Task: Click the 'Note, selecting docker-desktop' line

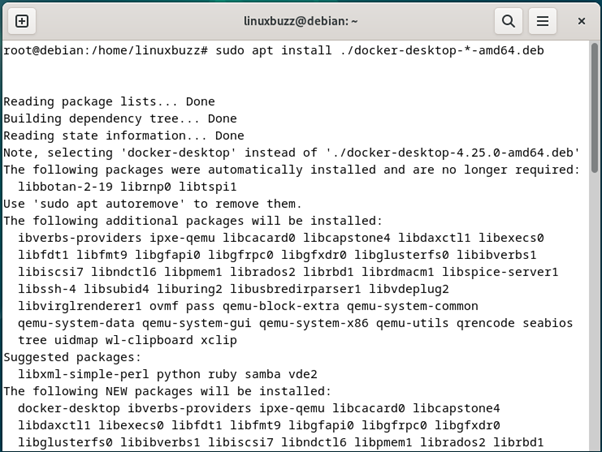Action: point(291,153)
